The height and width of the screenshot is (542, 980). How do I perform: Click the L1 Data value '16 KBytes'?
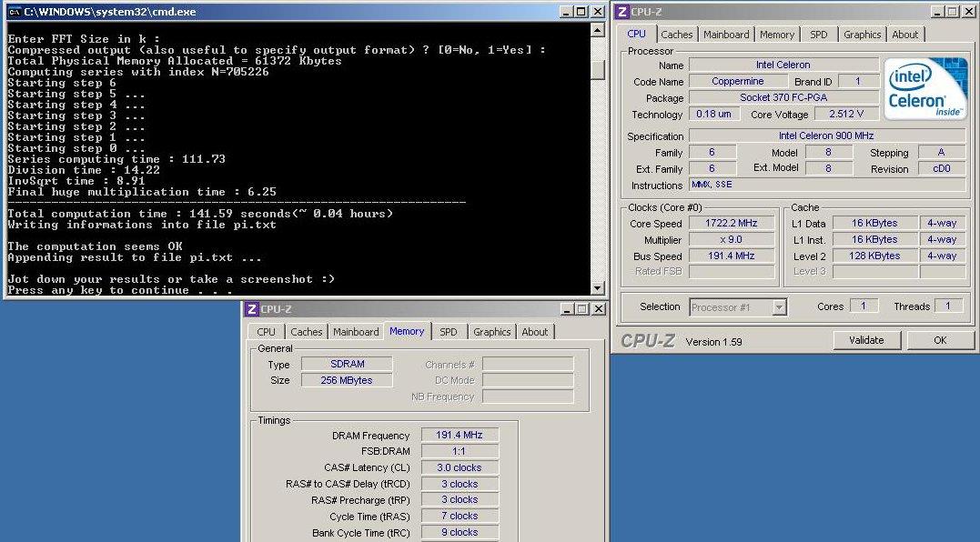(875, 223)
